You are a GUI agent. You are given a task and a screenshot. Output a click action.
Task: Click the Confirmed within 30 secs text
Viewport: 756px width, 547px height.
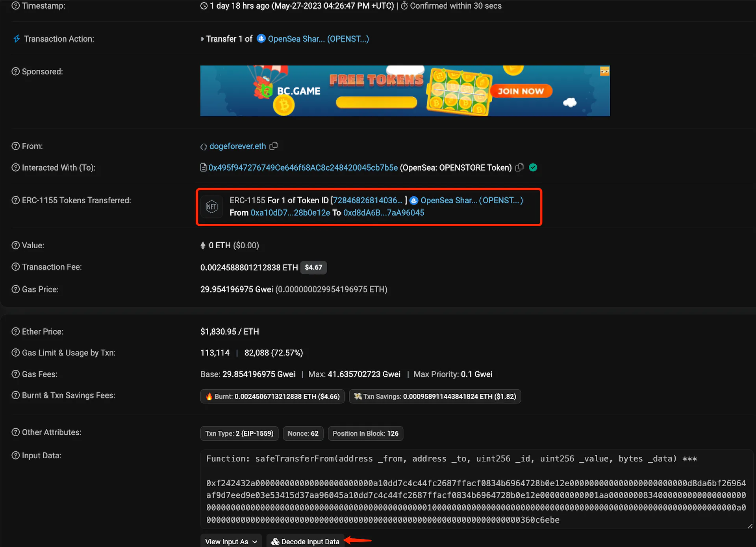click(x=456, y=6)
